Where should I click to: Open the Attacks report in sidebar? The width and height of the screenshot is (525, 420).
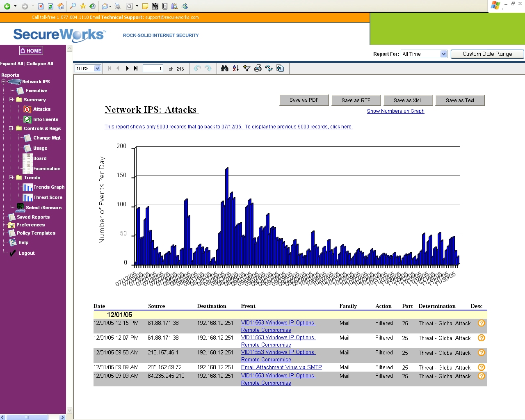[x=41, y=110]
